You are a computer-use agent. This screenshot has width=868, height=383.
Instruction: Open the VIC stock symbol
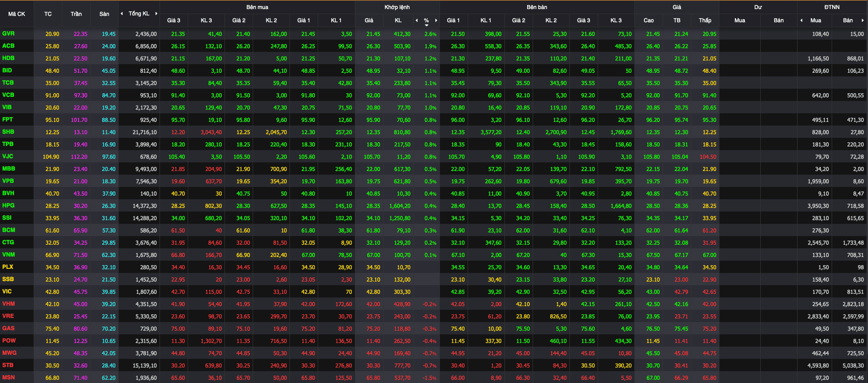tap(7, 292)
